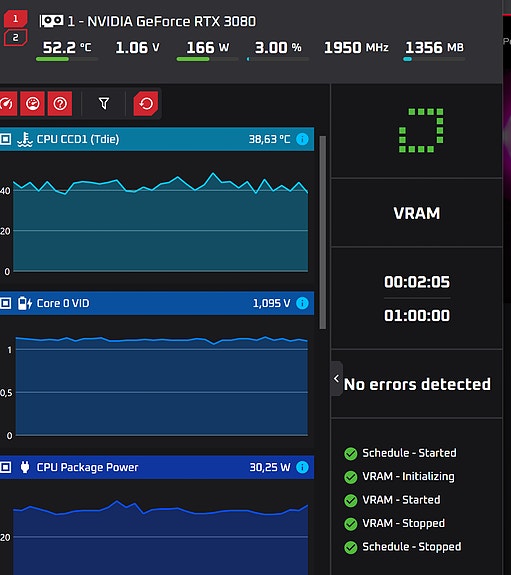The image size is (511, 575).
Task: Open info icon for CPU CCD1 (Tdie)
Action: [x=302, y=139]
